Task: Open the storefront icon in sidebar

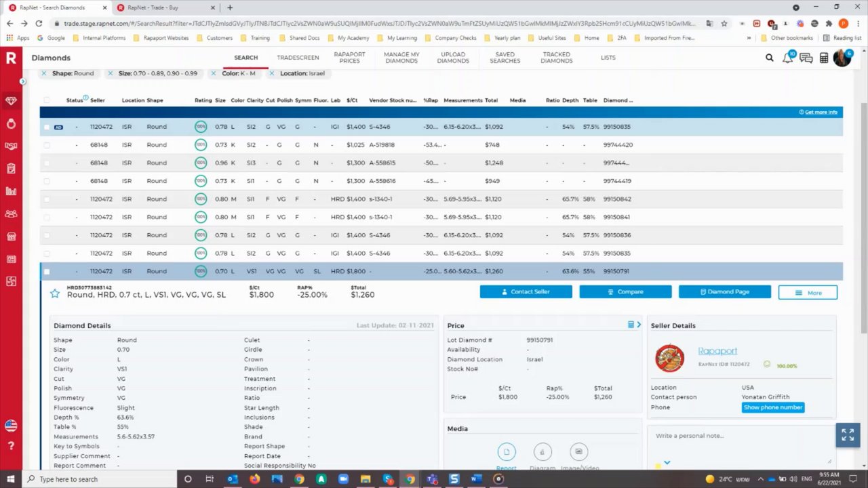Action: tap(11, 237)
